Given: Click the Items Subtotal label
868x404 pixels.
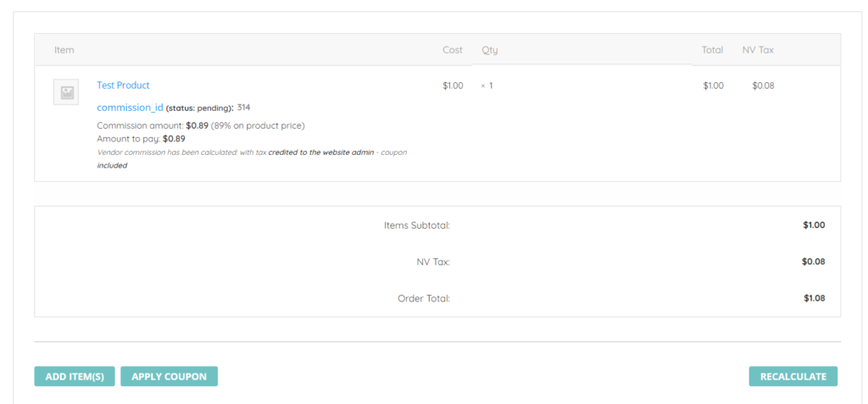Looking at the screenshot, I should click(416, 225).
